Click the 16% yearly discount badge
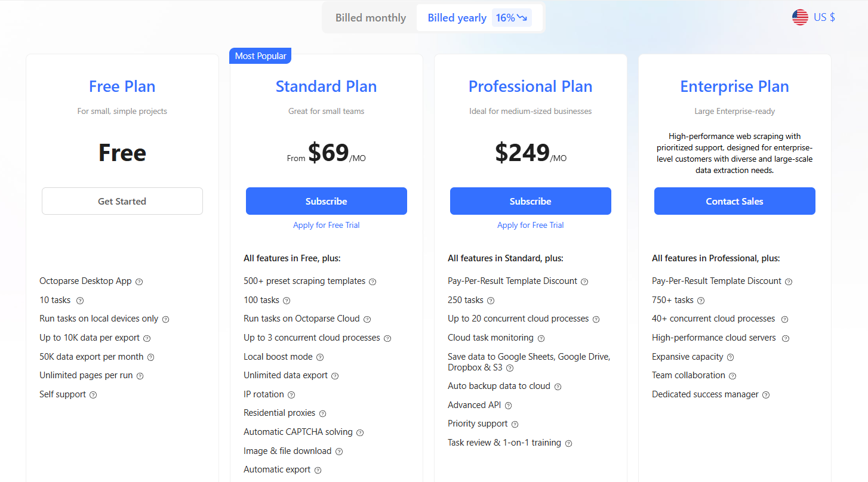This screenshot has width=868, height=482. [511, 17]
